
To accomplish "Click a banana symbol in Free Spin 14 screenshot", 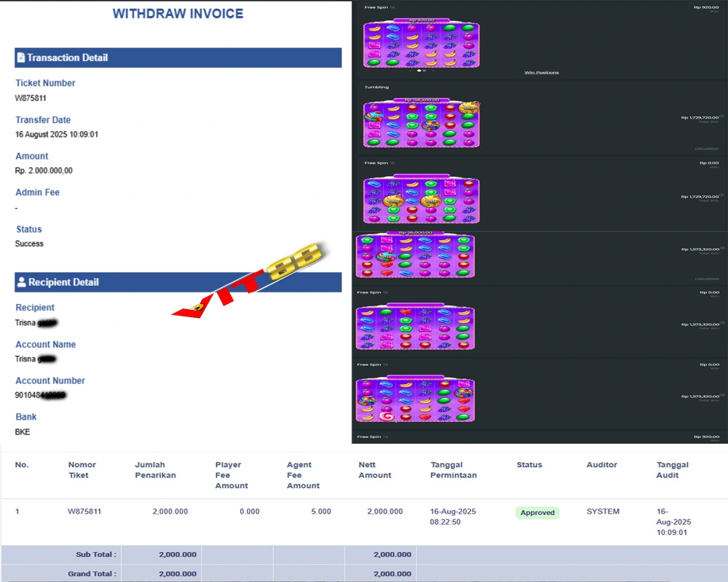I will pos(375,29).
